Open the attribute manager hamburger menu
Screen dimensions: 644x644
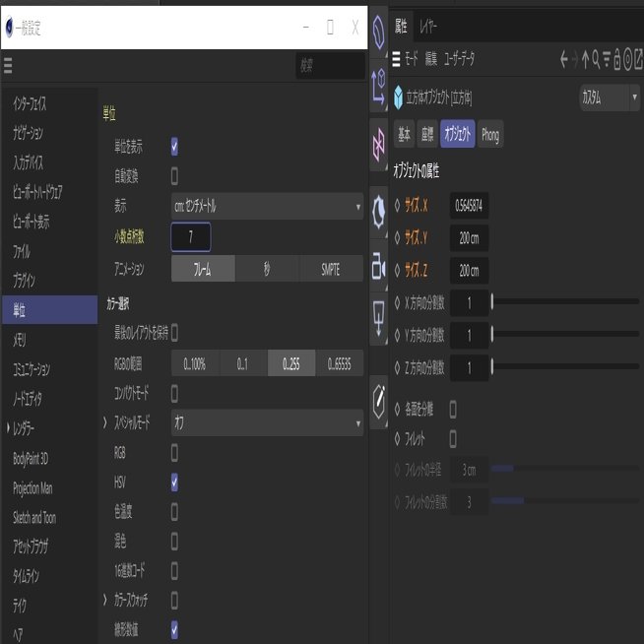[x=396, y=59]
